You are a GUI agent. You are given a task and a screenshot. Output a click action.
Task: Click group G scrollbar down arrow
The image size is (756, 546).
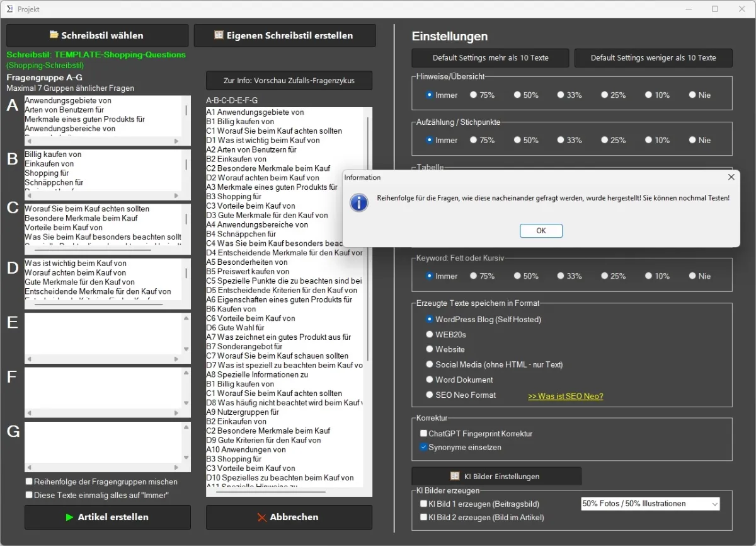[186, 458]
